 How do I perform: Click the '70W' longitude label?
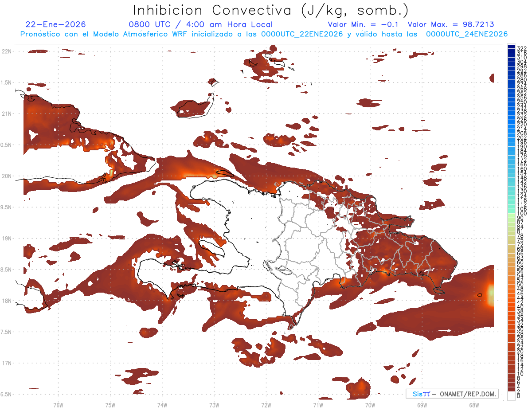(370, 405)
